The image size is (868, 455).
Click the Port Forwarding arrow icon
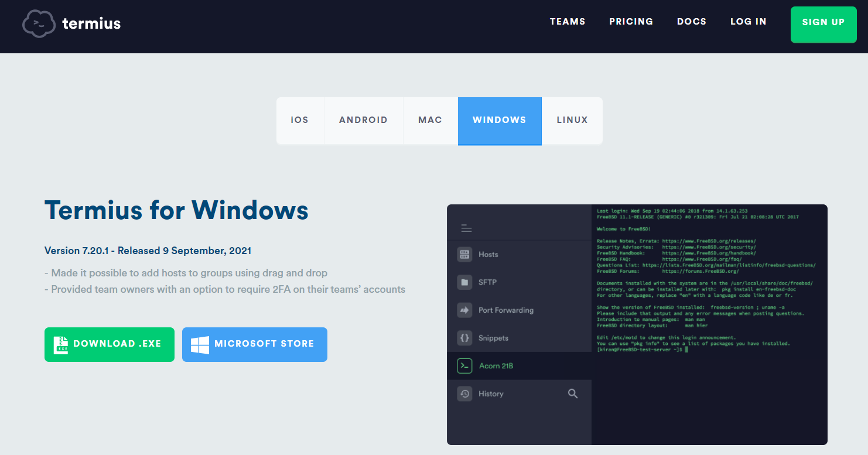pyautogui.click(x=464, y=310)
